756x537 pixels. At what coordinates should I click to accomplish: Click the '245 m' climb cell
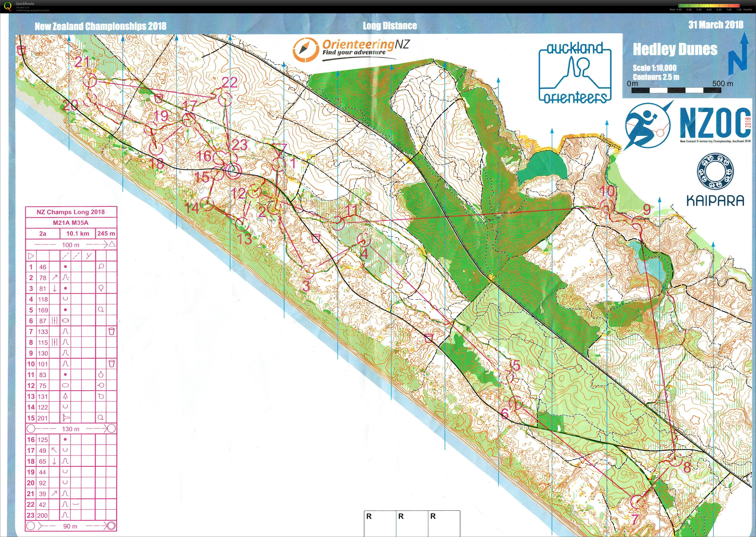(x=106, y=234)
